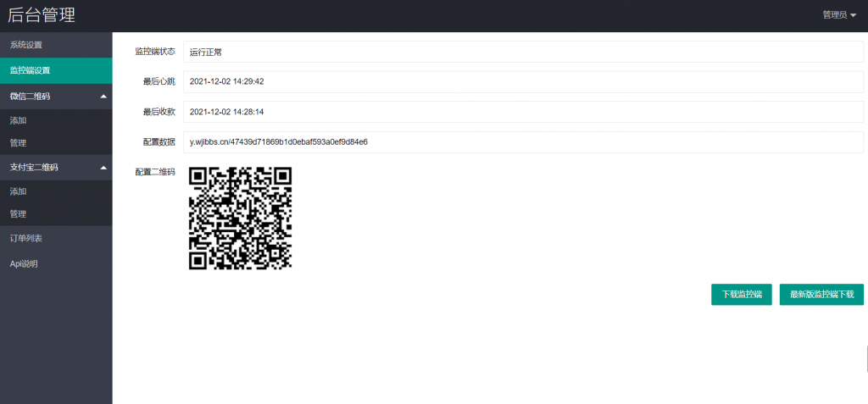
Task: Click 添加 under 微信二维码
Action: [56, 120]
